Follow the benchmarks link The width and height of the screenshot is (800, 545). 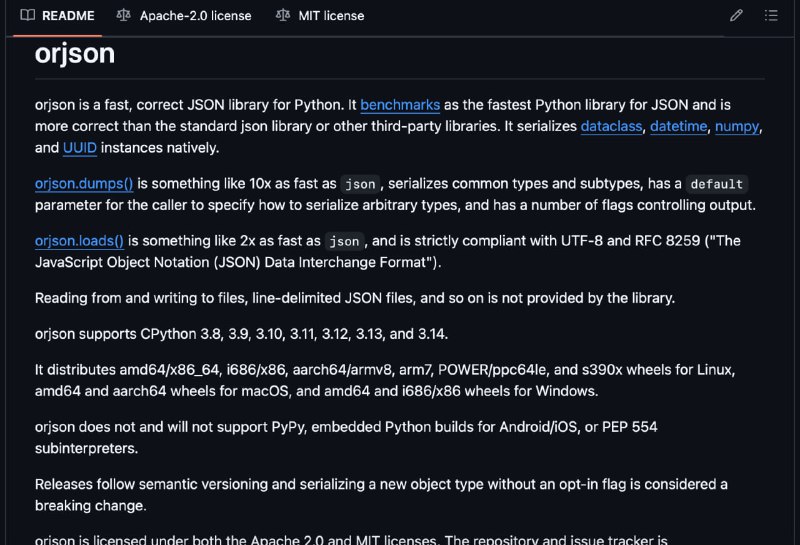point(400,105)
